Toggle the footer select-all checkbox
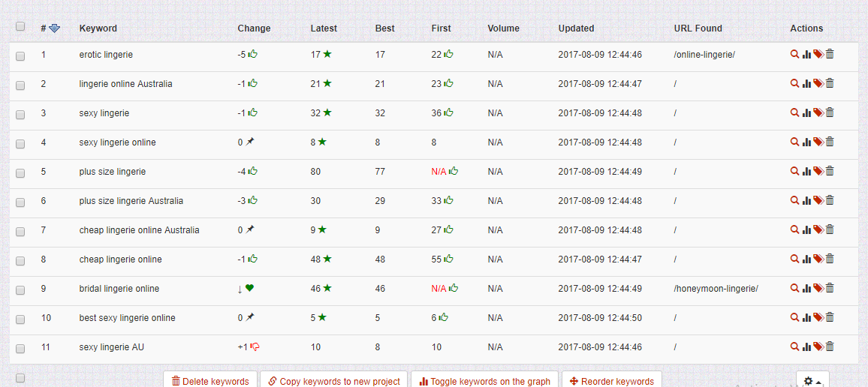This screenshot has height=387, width=868. (20, 377)
